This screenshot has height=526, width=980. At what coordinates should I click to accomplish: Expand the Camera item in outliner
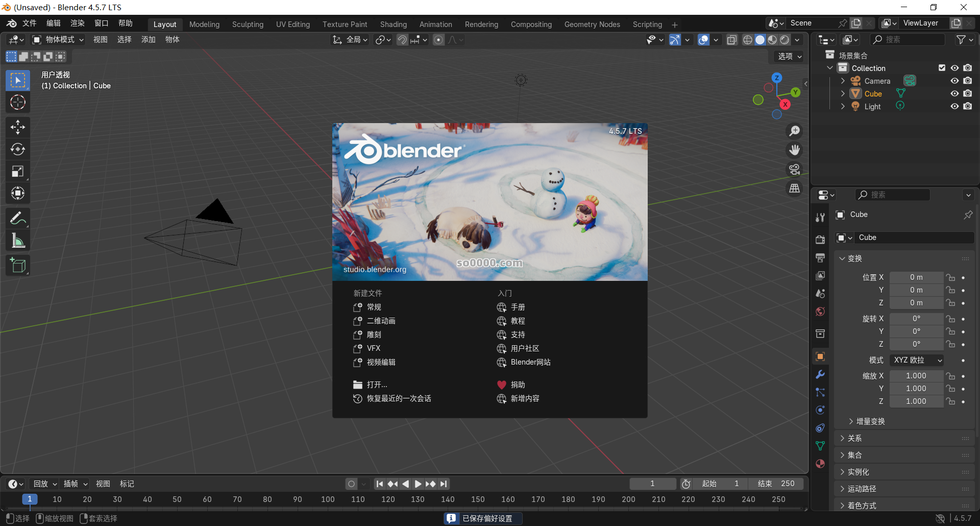point(843,81)
